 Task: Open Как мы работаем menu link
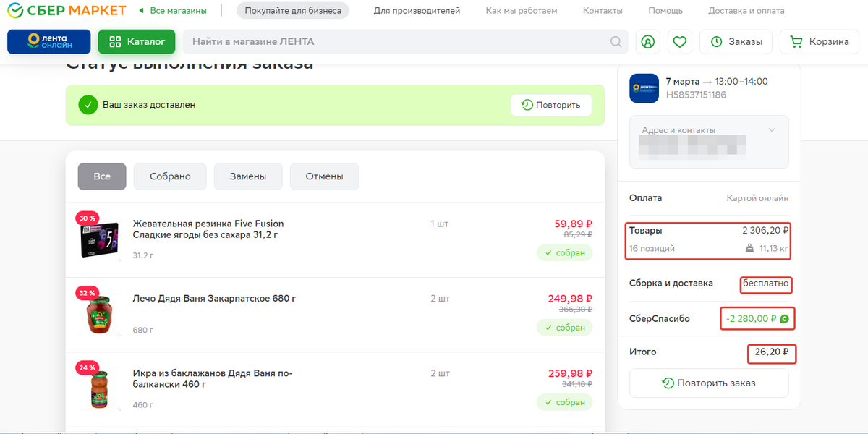coord(522,11)
